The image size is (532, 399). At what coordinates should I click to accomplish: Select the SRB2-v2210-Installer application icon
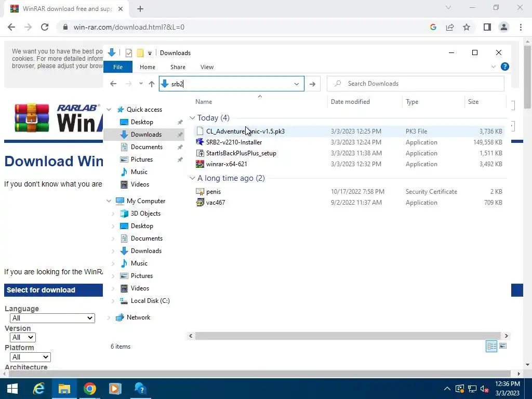(x=200, y=142)
